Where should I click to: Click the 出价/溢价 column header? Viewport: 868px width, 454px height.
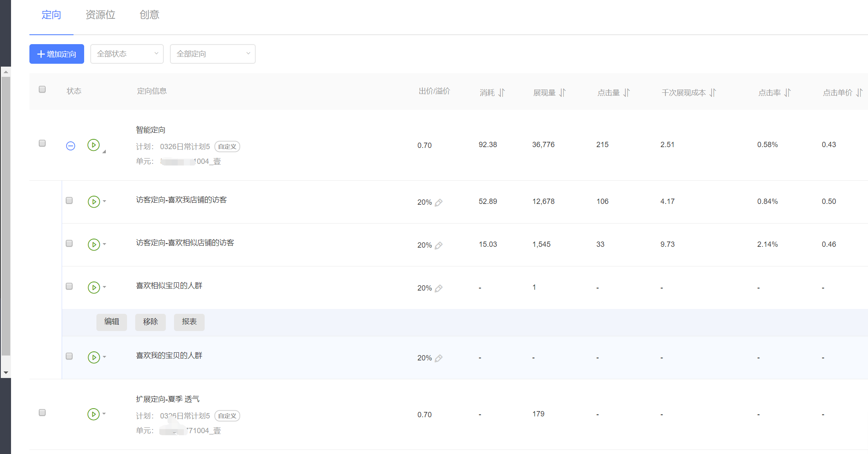(x=434, y=91)
